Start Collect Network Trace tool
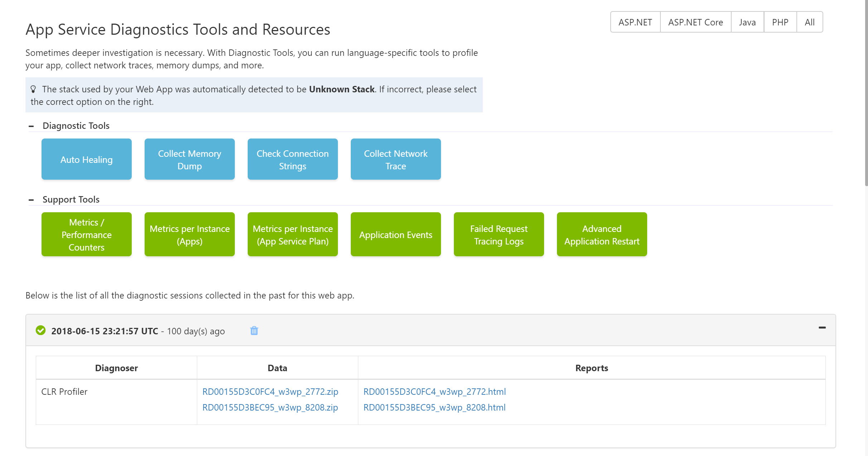868x456 pixels. (x=396, y=159)
